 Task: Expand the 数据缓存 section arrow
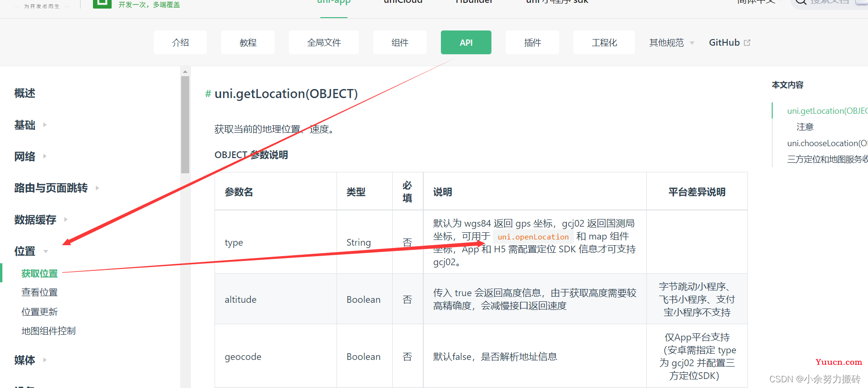pos(66,219)
